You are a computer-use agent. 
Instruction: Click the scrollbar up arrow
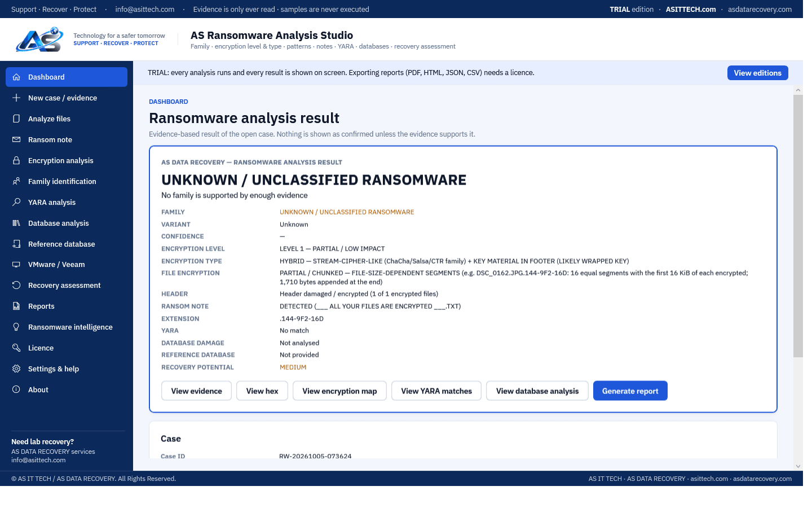798,90
